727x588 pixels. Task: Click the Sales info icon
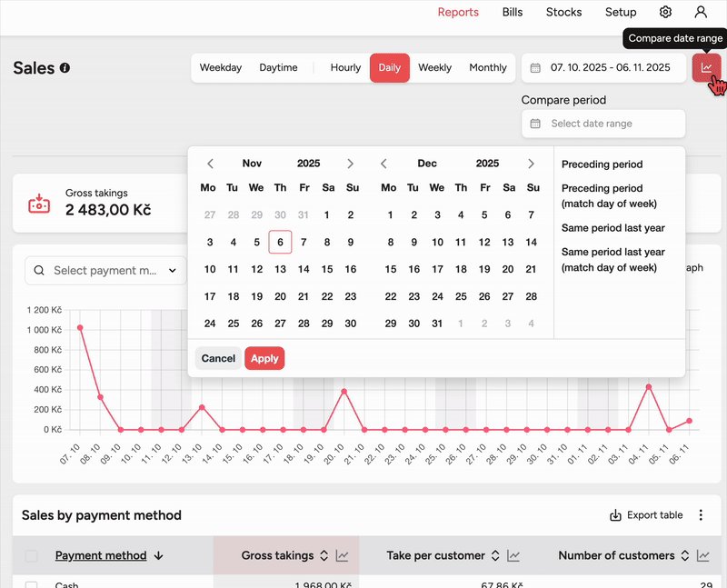[65, 68]
